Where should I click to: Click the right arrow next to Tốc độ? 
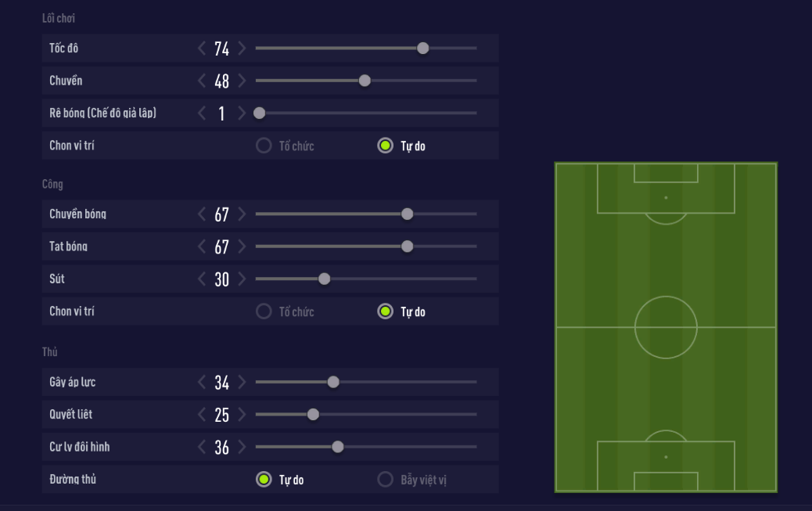coord(242,49)
